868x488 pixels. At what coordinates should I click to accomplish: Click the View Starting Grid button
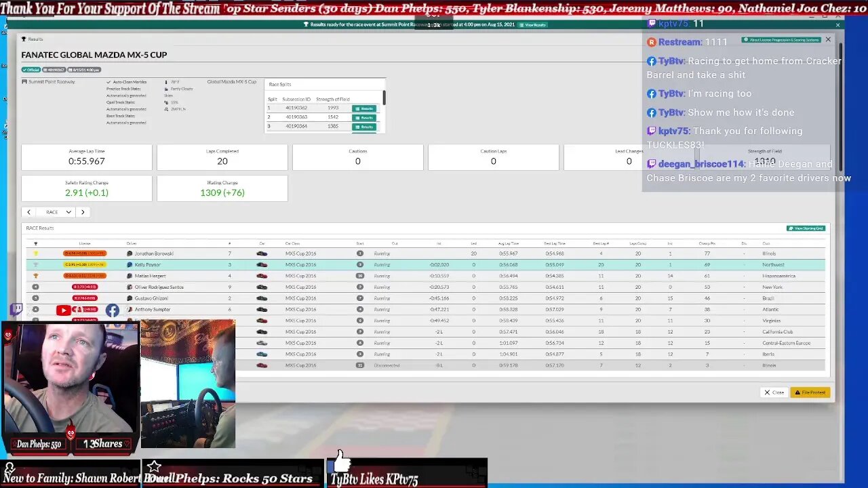tap(806, 228)
